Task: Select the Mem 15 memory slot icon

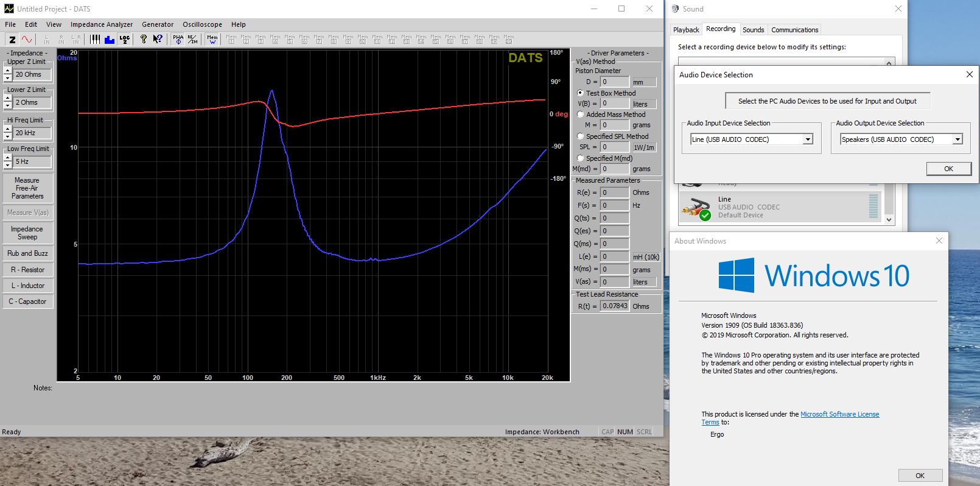Action: coord(436,40)
